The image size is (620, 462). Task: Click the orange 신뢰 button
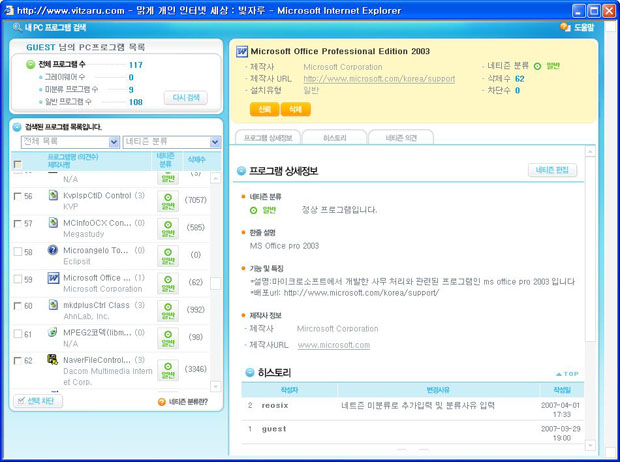265,109
